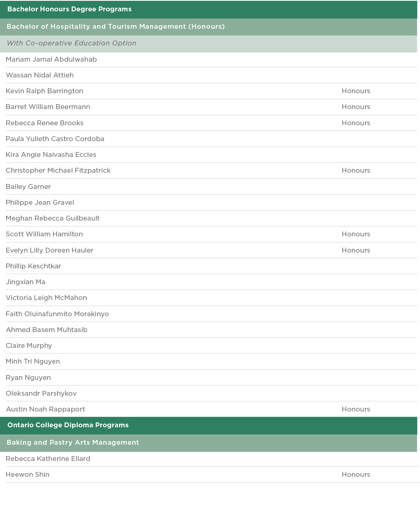Click the With Co-operative Education Option subheading
The height and width of the screenshot is (510, 420).
71,43
